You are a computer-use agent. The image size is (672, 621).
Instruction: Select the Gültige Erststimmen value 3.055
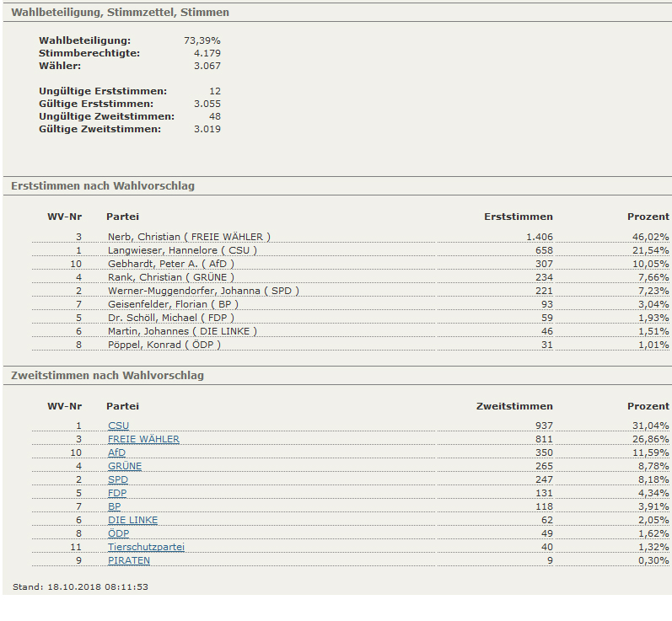click(207, 104)
